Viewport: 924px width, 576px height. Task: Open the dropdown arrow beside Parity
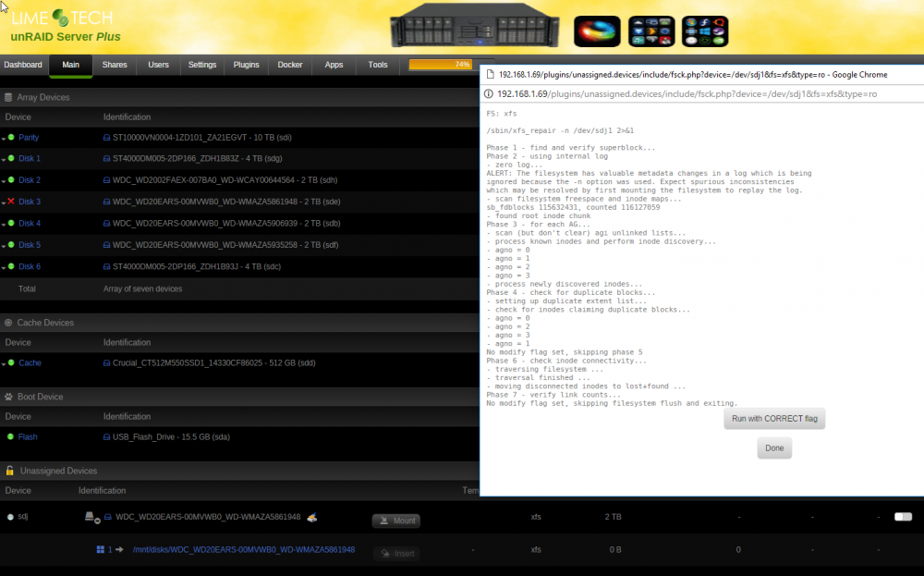[4, 139]
